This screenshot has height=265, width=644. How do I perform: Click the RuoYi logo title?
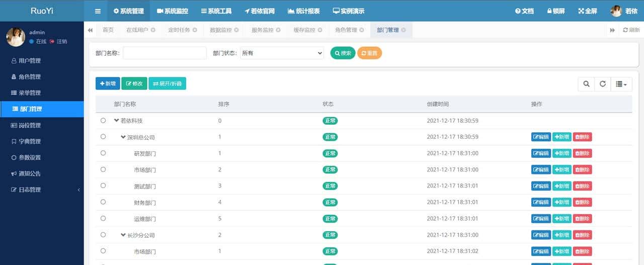coord(42,11)
